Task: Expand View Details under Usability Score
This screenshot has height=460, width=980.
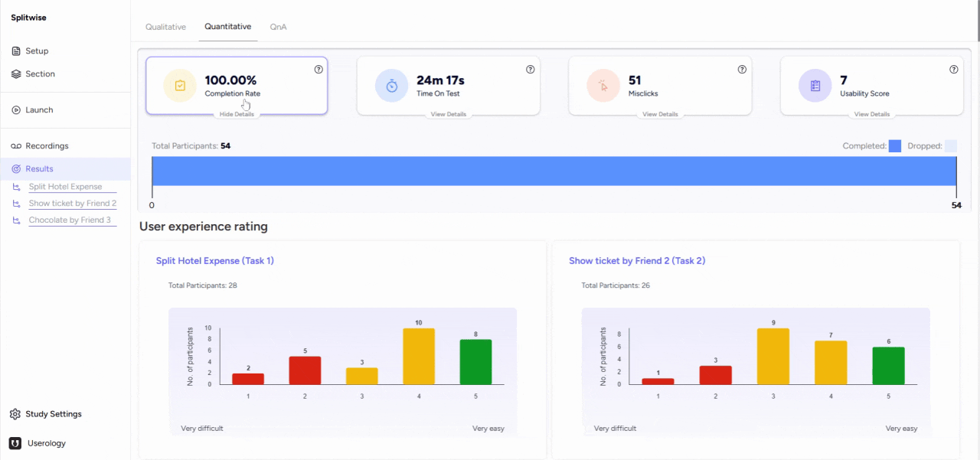Action: 872,114
